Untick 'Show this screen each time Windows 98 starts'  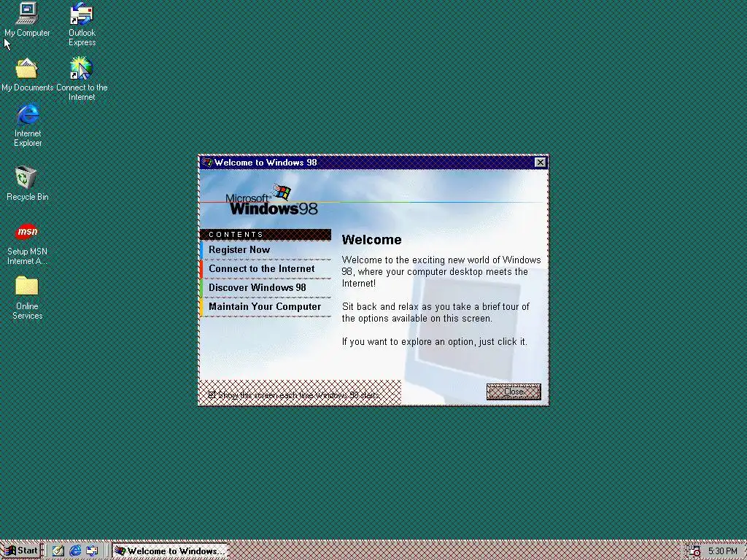212,394
